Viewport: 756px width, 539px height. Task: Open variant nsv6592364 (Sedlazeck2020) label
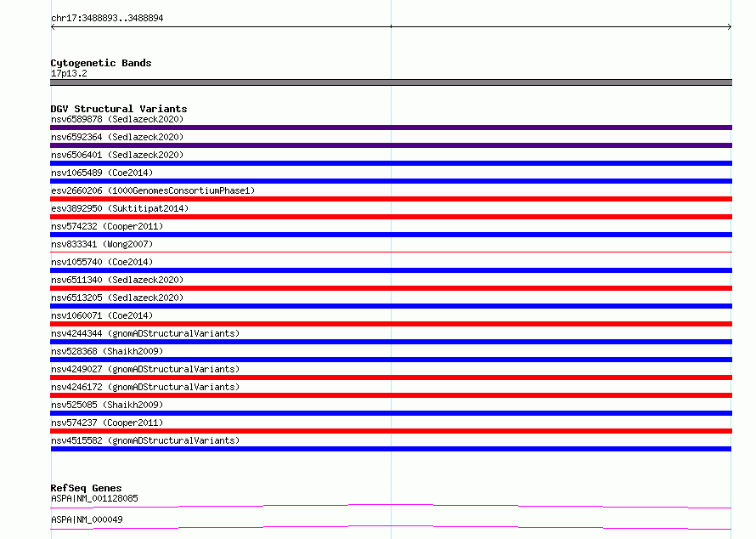tap(117, 137)
